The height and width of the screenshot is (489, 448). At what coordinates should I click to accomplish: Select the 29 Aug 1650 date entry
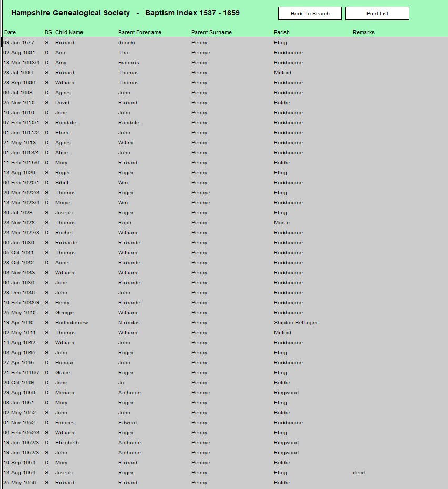pos(19,393)
